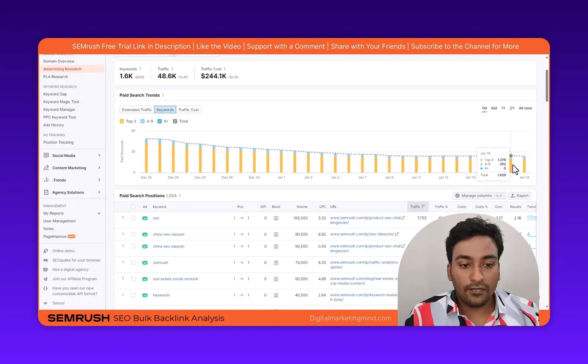Select the All time date range

[x=525, y=108]
